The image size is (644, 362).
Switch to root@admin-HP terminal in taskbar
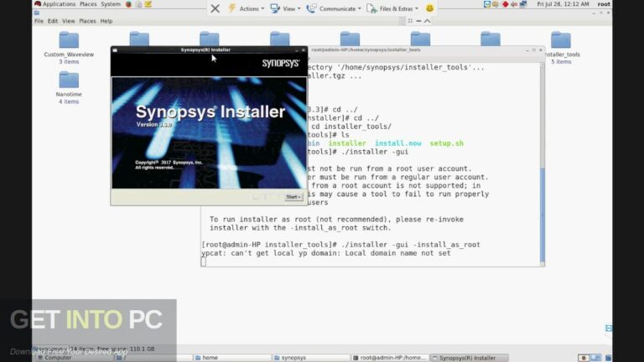point(390,358)
